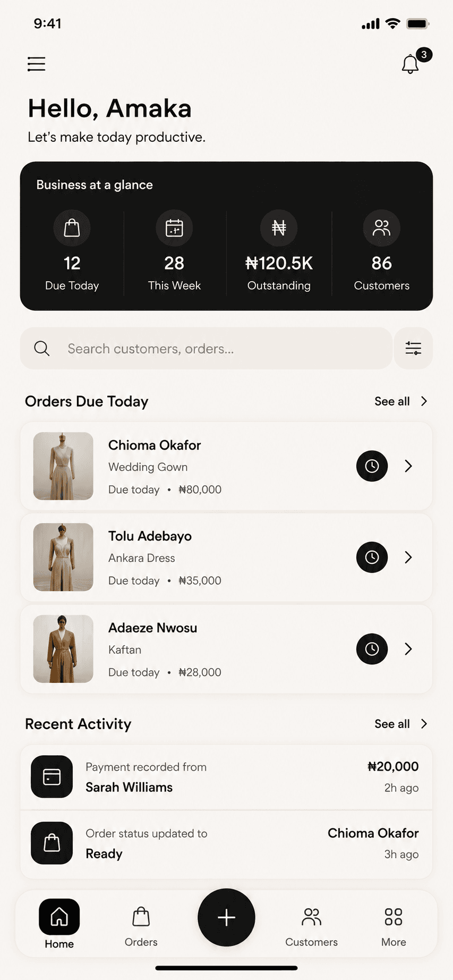This screenshot has width=453, height=980.
Task: Tap the Hello, Amaka greeting
Action: pos(109,108)
